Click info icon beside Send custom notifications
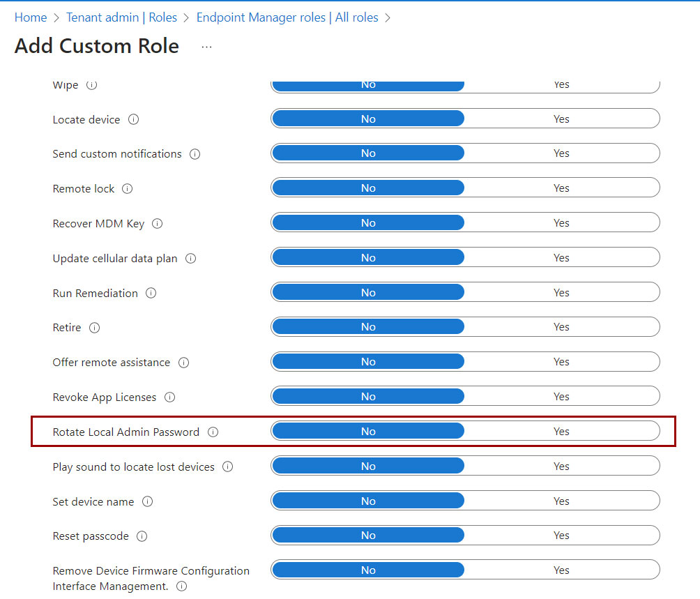 pos(195,154)
